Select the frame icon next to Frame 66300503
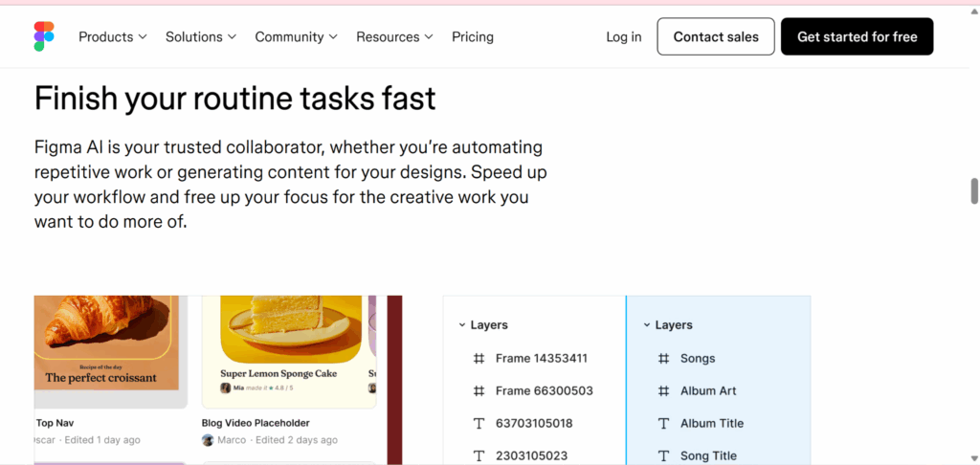Viewport: 980px width, 465px height. click(x=479, y=391)
